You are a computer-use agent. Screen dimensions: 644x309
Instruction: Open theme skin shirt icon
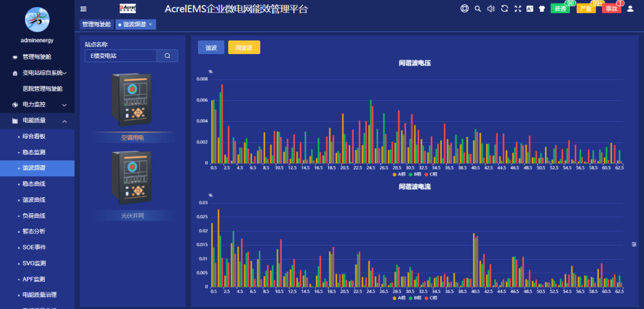click(541, 8)
